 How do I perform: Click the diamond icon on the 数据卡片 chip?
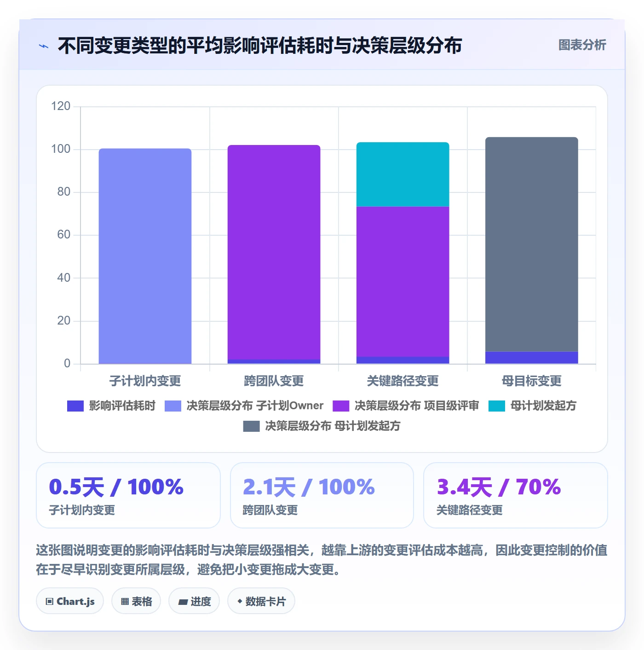pyautogui.click(x=240, y=601)
